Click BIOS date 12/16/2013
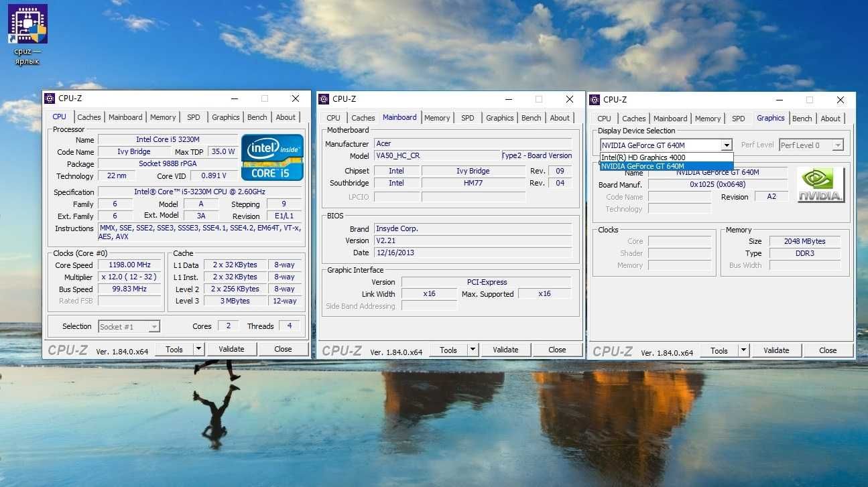Viewport: 868px width, 487px height. pyautogui.click(x=473, y=253)
